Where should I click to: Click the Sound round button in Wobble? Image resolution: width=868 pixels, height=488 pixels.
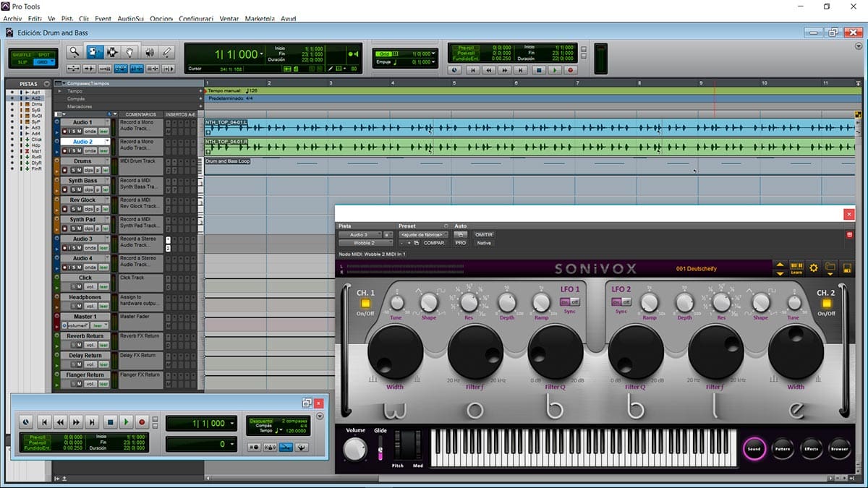click(754, 449)
